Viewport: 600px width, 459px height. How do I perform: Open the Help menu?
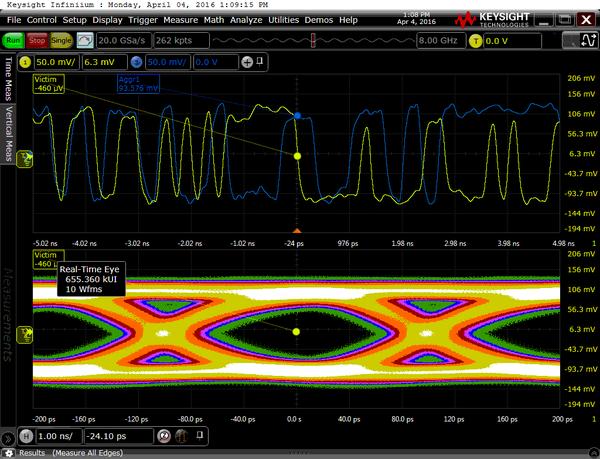pos(348,20)
